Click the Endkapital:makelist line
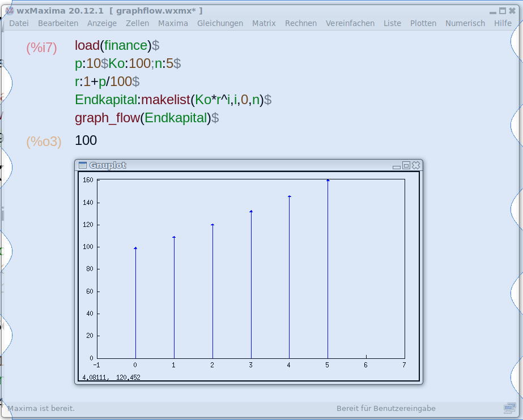The height and width of the screenshot is (420, 523). pyautogui.click(x=173, y=100)
